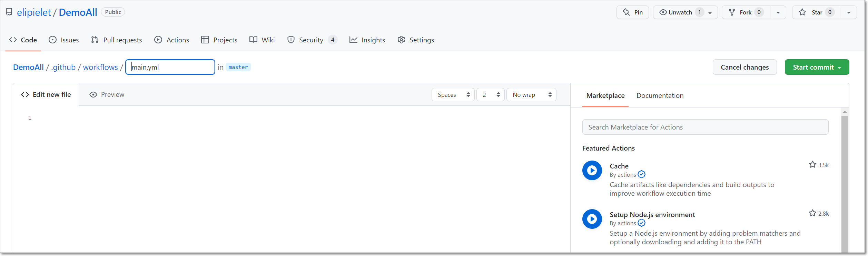Open the Security tab
This screenshot has width=868, height=256.
click(x=312, y=40)
